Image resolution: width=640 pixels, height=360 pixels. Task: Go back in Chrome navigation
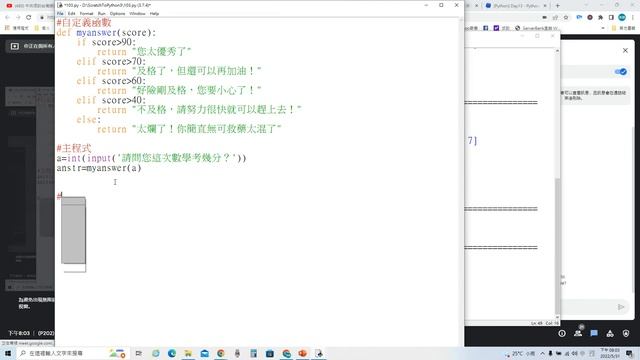7,18
